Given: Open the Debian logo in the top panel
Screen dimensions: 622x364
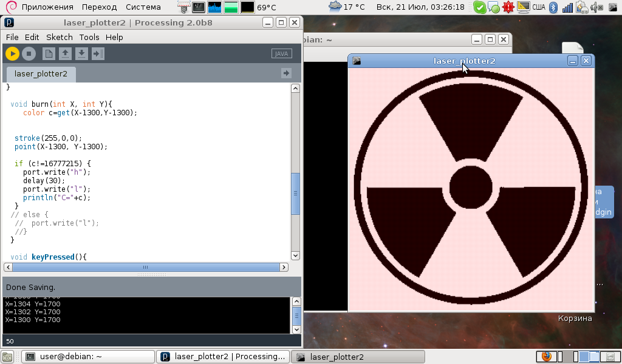Looking at the screenshot, I should pos(12,7).
